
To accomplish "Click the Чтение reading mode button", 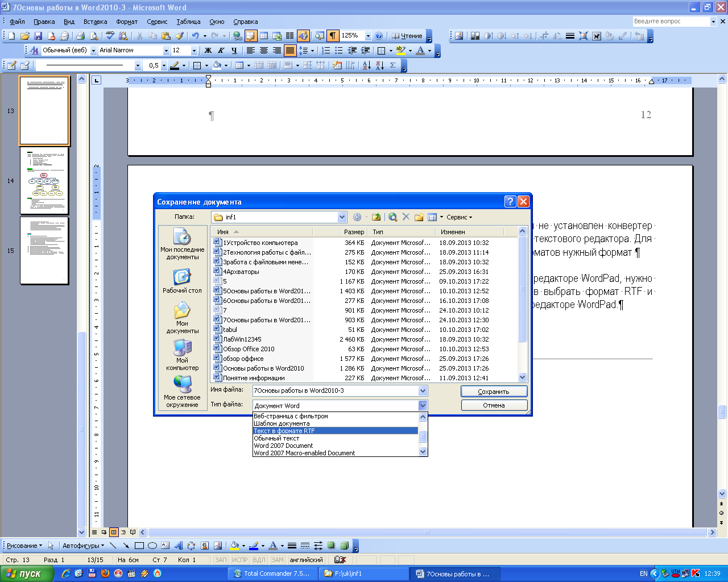I will [407, 36].
